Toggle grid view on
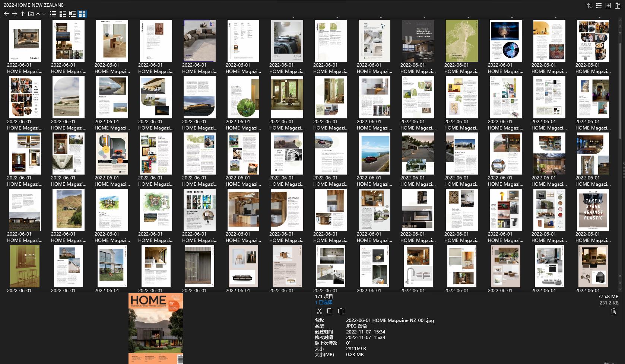The width and height of the screenshot is (625, 364). coord(83,14)
